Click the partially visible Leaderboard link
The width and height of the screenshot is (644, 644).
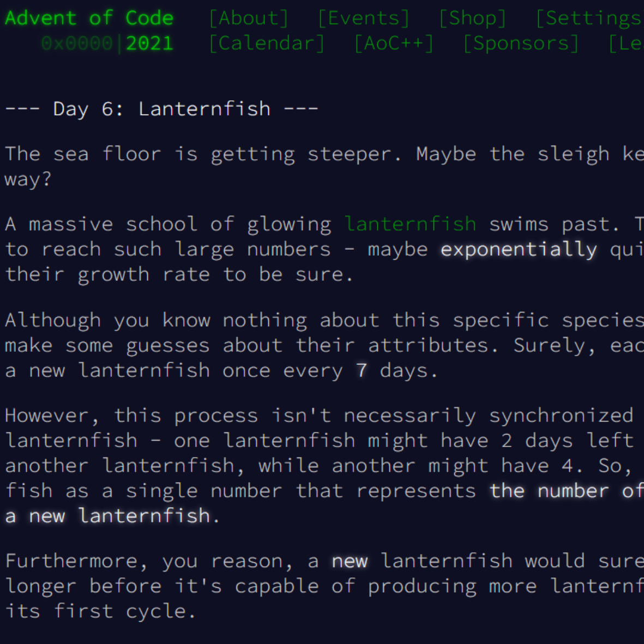coord(626,43)
